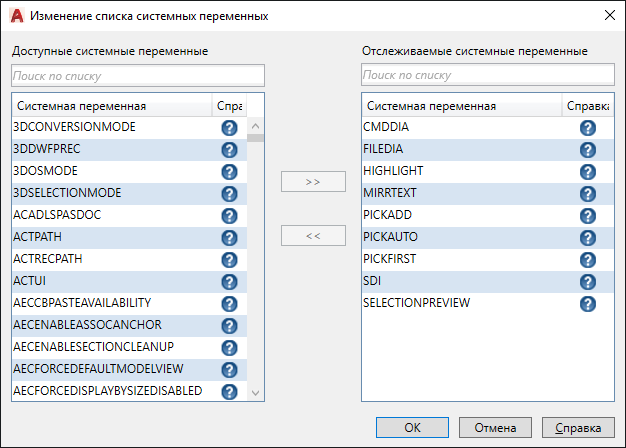Screen dimensions: 626x448
Task: Add selected variable with >> button
Action: click(313, 182)
